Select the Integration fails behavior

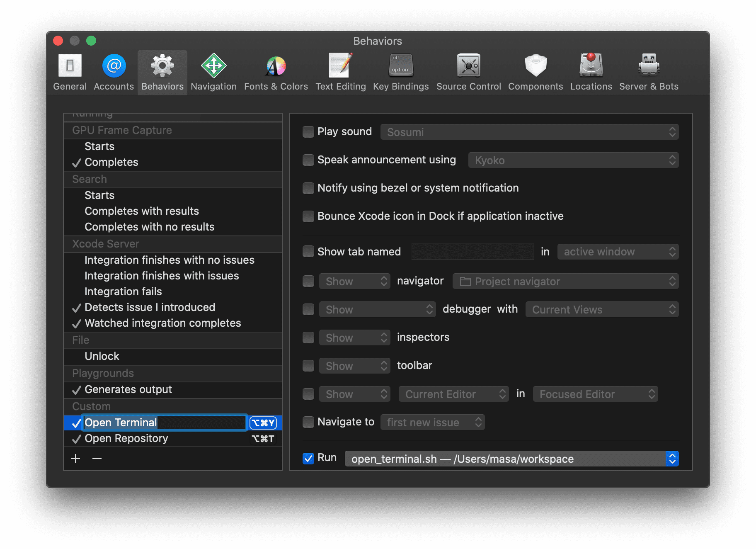173,292
